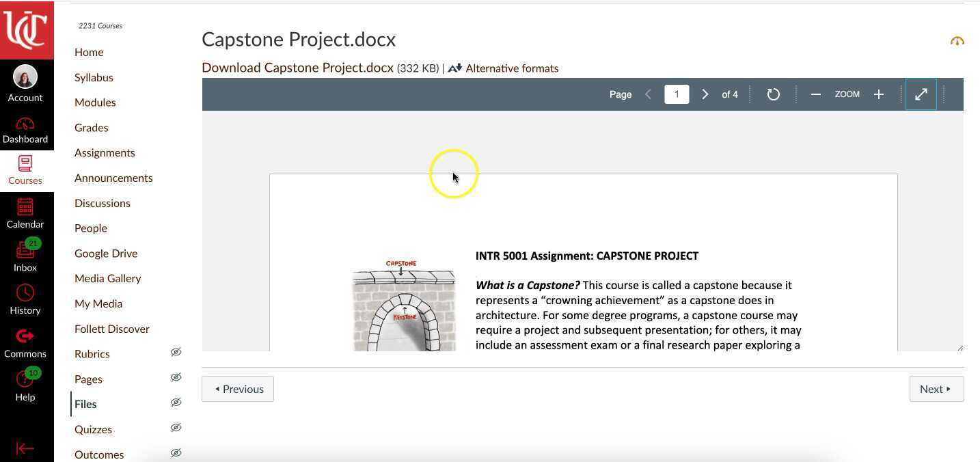This screenshot has width=980, height=462.
Task: Open Assignments in course menu
Action: point(105,152)
